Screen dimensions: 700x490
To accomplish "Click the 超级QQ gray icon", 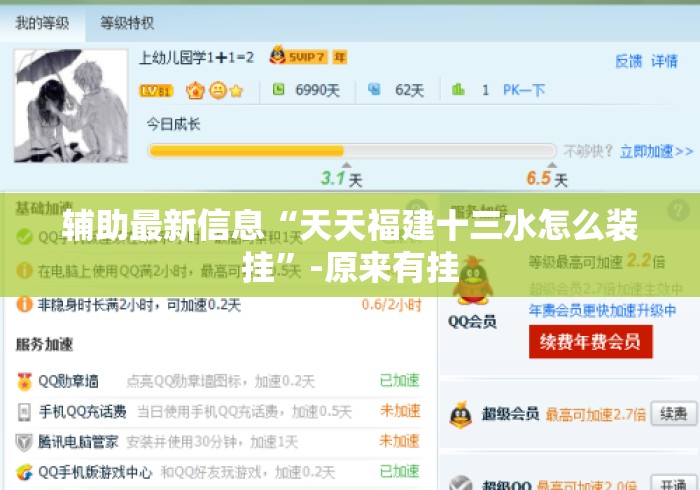I will (x=461, y=483).
